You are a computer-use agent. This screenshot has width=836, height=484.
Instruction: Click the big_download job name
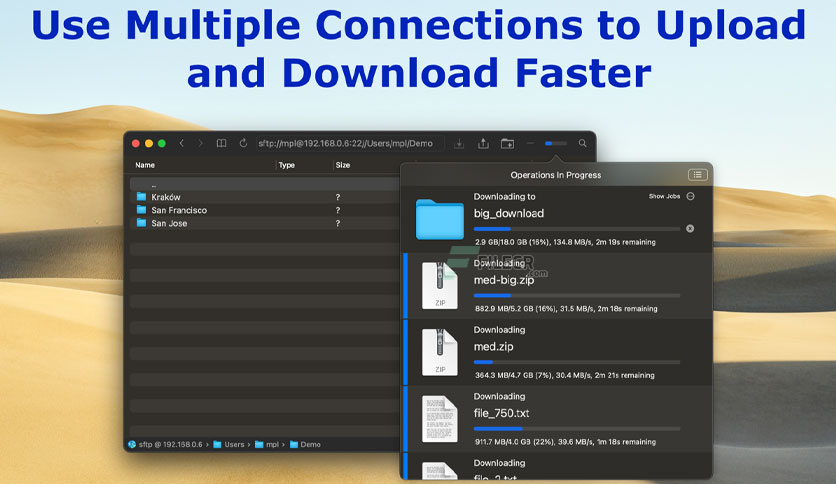coord(509,213)
